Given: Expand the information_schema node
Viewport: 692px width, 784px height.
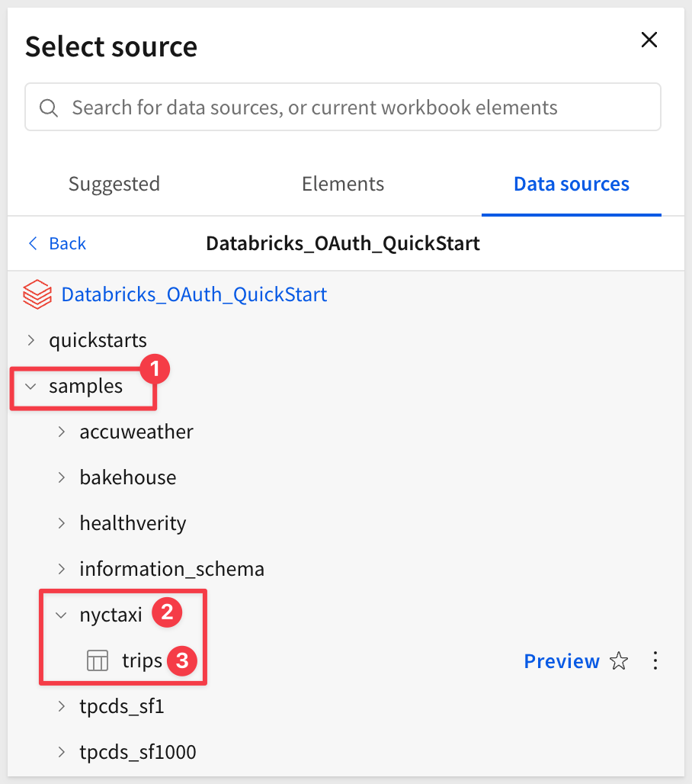Looking at the screenshot, I should coord(62,569).
